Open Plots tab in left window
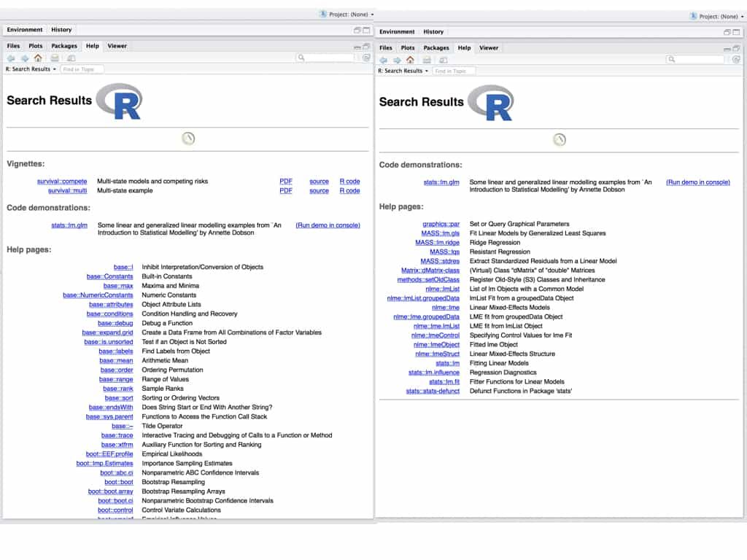 point(35,46)
